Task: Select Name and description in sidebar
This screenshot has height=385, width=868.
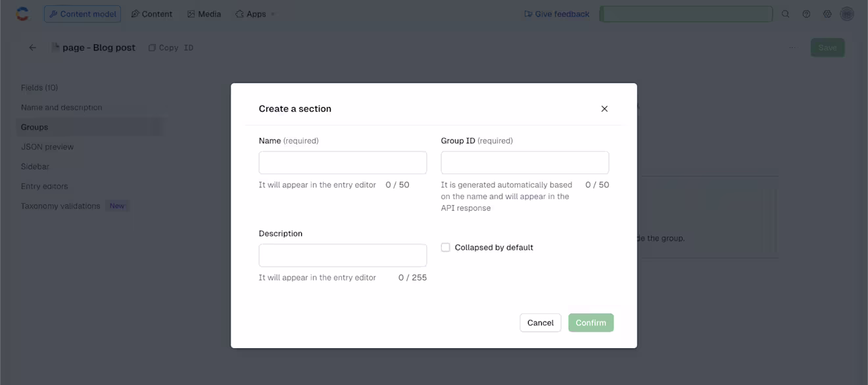Action: click(x=61, y=107)
